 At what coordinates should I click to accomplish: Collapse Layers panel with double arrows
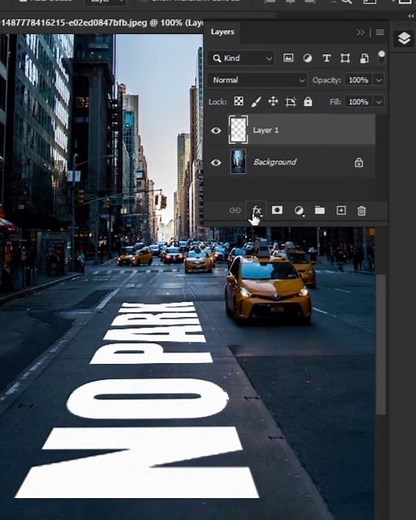[360, 32]
